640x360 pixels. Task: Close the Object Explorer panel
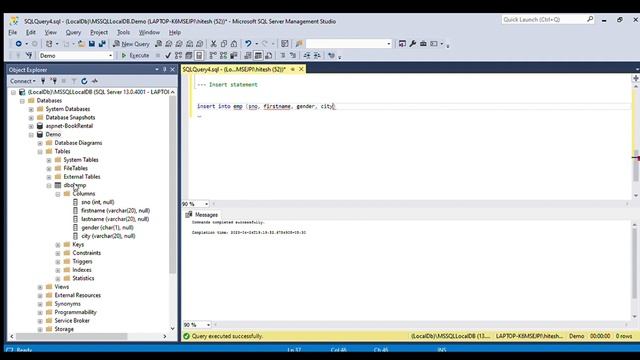coord(173,69)
